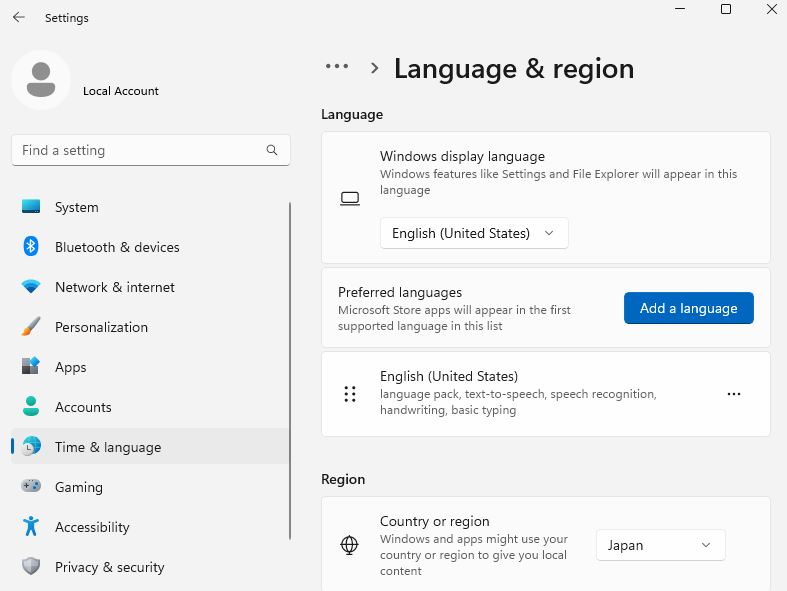
Task: Click the Apps icon in sidebar
Action: [x=31, y=367]
